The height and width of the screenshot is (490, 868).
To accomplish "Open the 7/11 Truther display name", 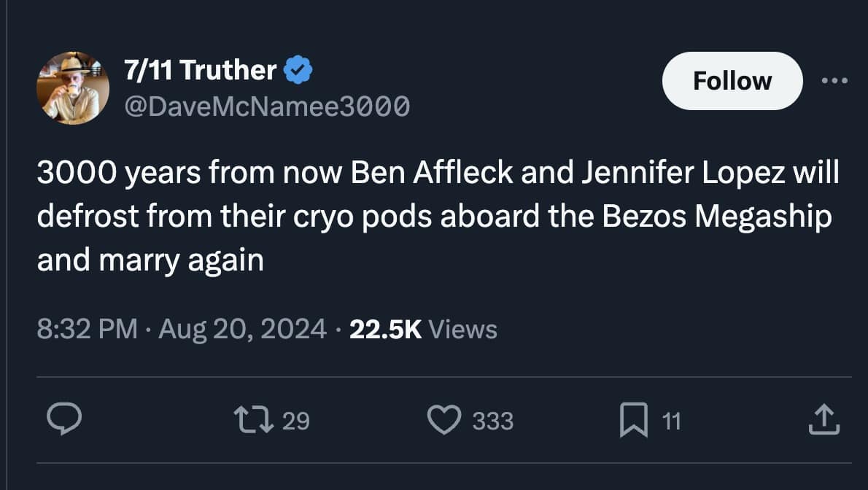I will pos(200,70).
